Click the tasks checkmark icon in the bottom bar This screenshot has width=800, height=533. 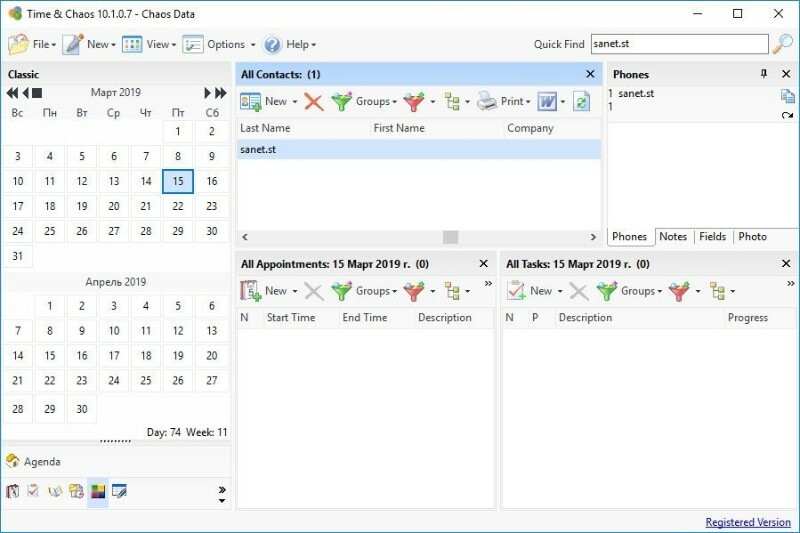(33, 491)
